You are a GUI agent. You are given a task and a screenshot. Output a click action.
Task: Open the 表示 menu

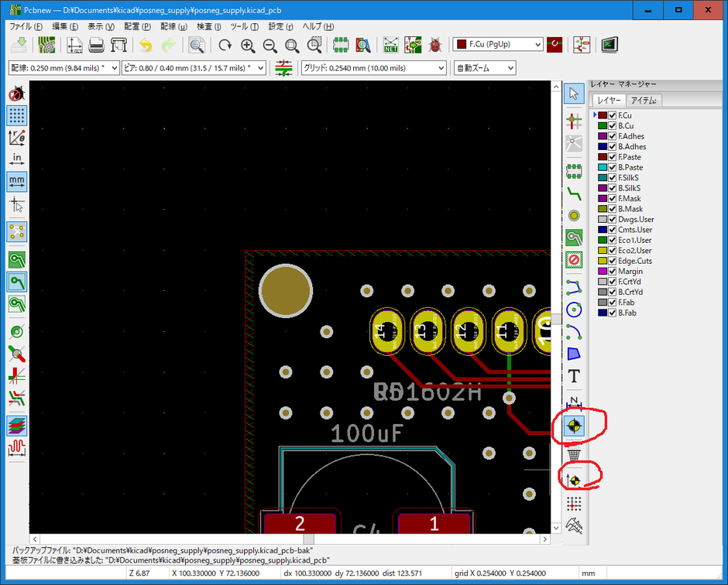pyautogui.click(x=101, y=26)
